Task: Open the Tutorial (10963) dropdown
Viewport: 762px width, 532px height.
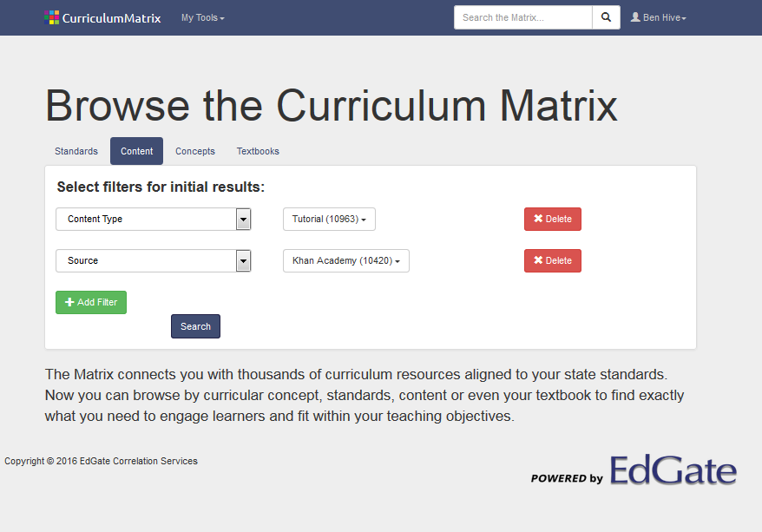Action: coord(329,219)
